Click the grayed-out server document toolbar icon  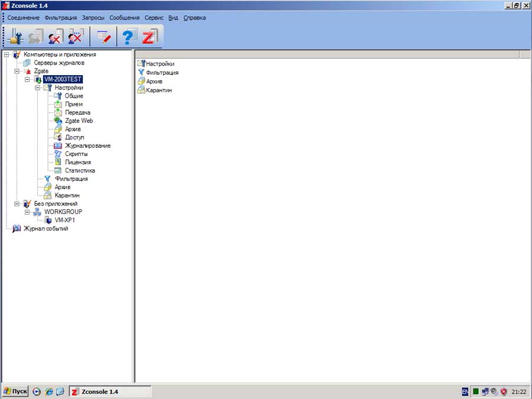tap(35, 36)
